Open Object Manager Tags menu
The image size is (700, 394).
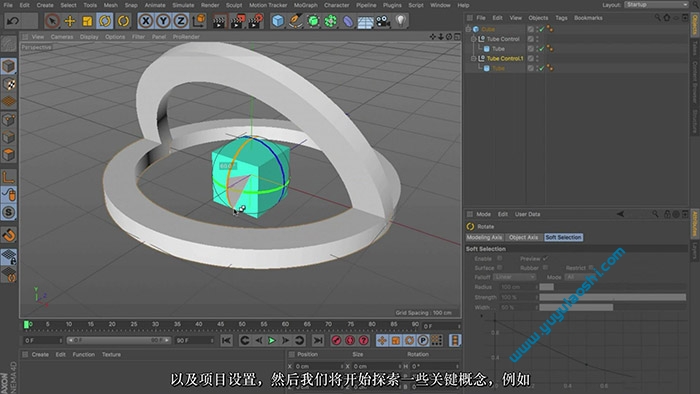561,18
